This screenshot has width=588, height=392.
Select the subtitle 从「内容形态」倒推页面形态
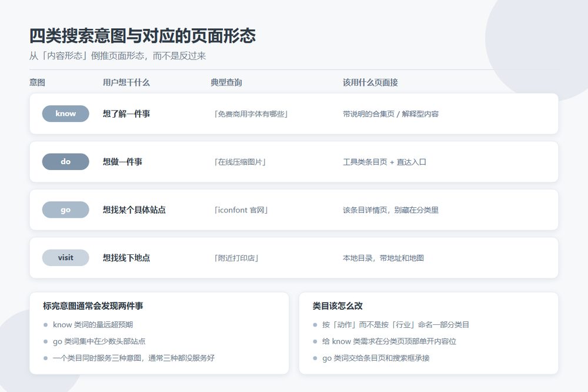[x=86, y=56]
